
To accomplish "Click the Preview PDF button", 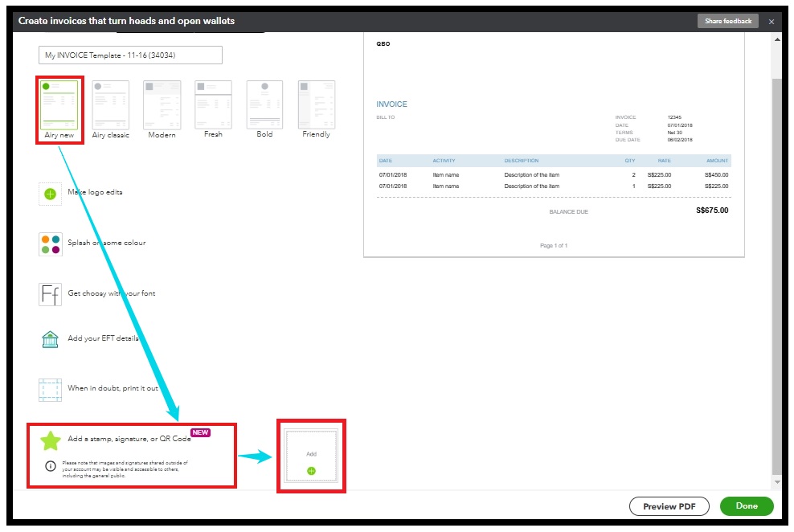I will pos(669,506).
